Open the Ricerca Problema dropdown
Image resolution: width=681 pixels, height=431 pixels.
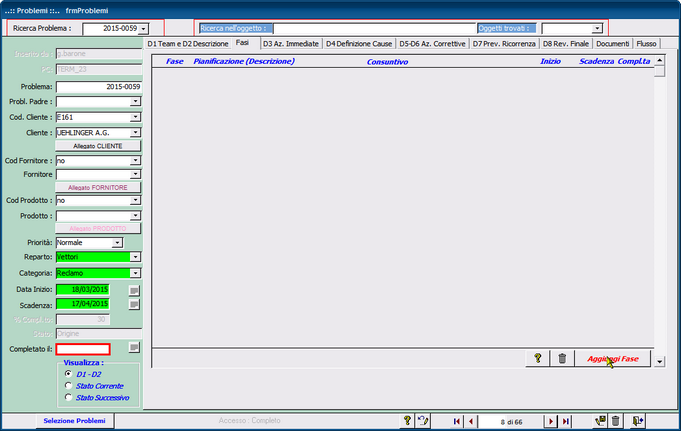(x=144, y=29)
